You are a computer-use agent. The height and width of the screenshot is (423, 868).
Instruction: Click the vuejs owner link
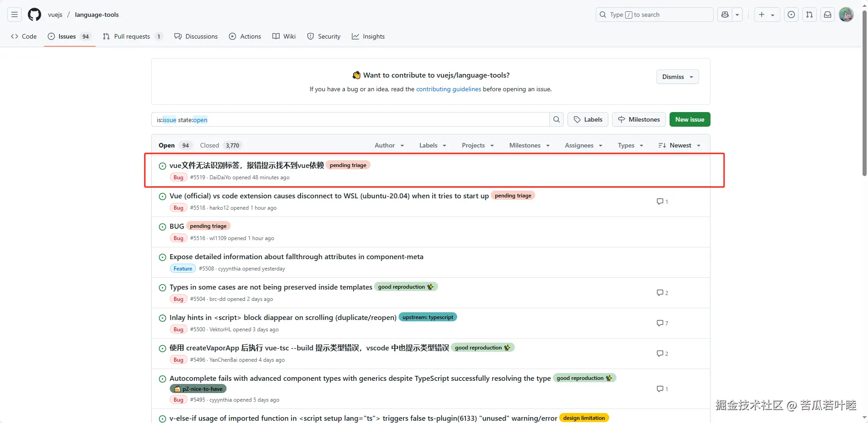55,15
